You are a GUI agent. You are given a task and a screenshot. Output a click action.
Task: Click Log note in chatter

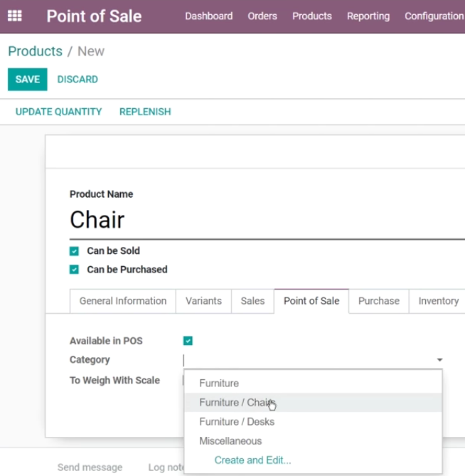(x=166, y=467)
